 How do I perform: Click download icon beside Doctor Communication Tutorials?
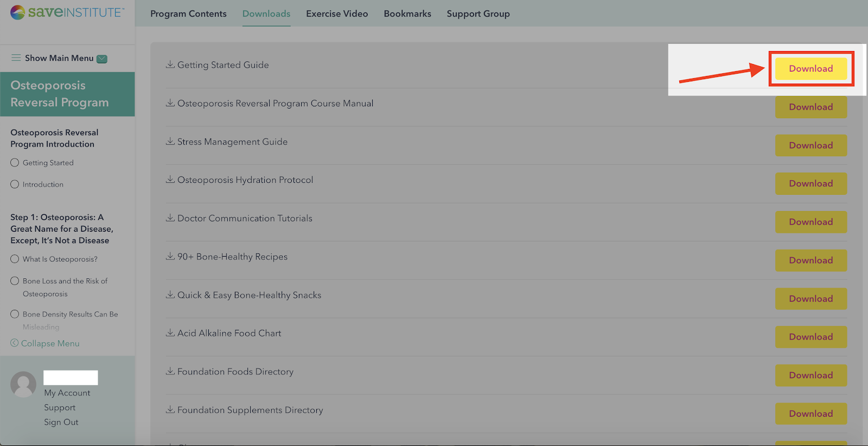(170, 218)
